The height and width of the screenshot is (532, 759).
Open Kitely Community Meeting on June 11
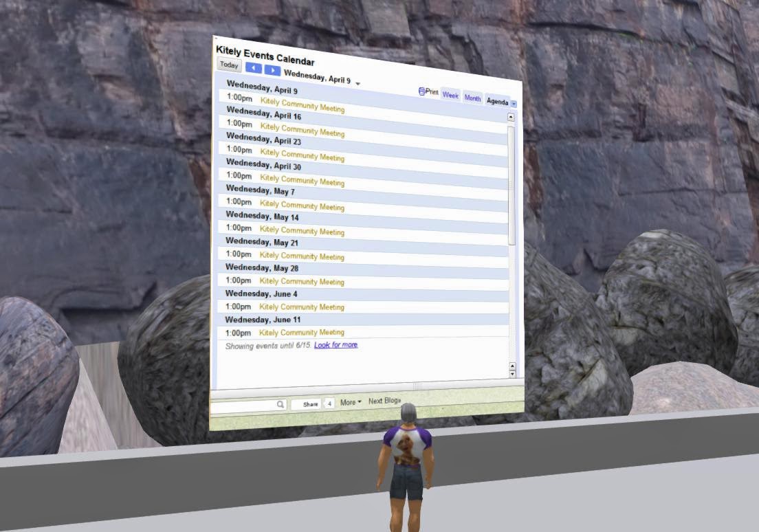point(302,333)
